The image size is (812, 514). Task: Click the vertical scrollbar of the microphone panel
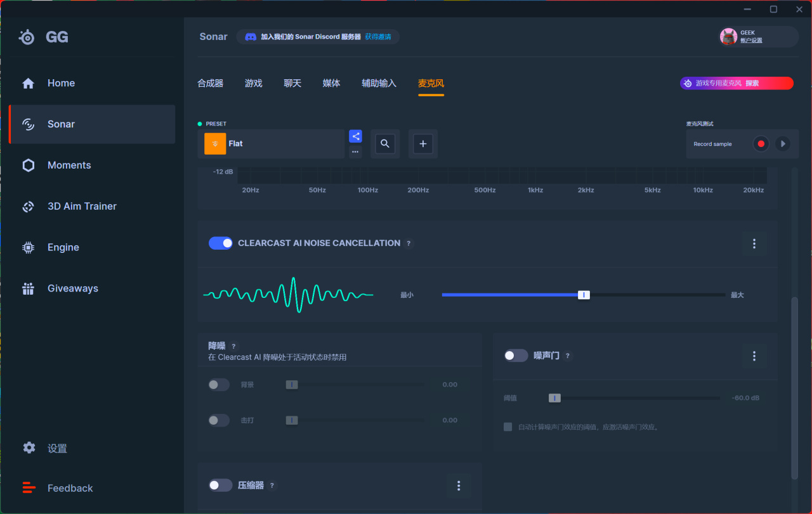pos(794,389)
